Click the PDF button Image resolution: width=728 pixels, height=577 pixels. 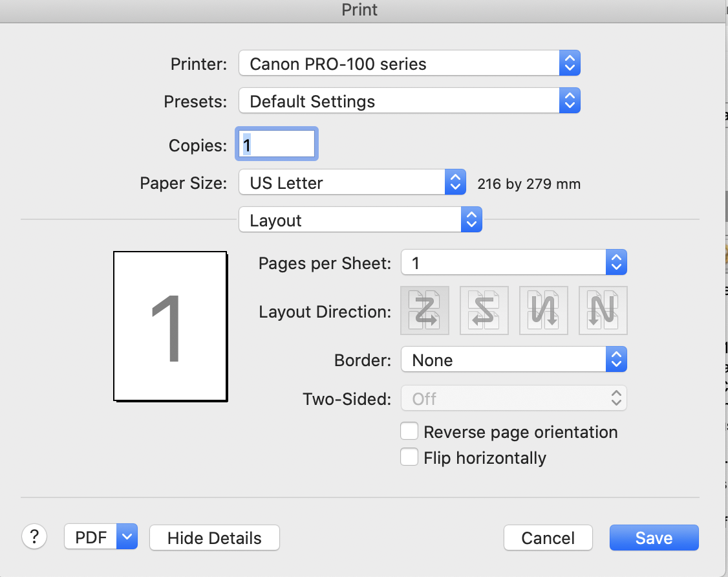(x=91, y=537)
